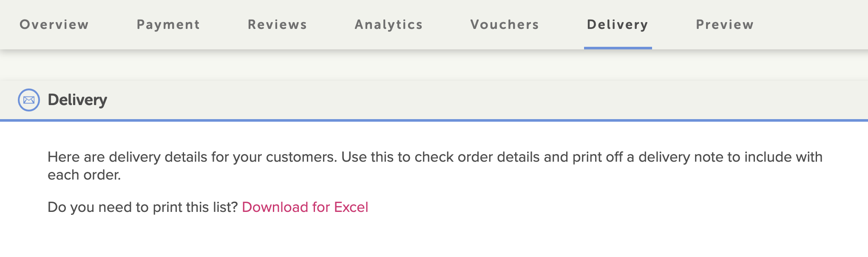Open the Overview tab
The height and width of the screenshot is (257, 868).
click(54, 25)
